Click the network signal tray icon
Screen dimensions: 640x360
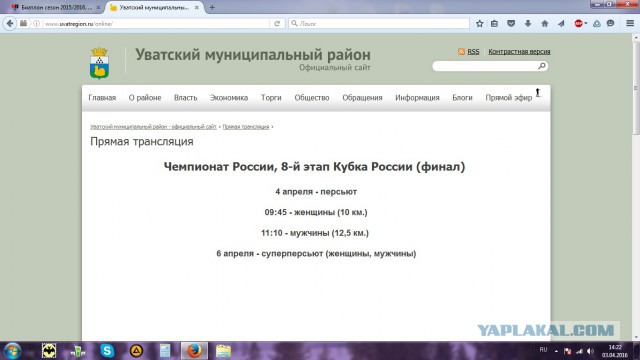579,351
